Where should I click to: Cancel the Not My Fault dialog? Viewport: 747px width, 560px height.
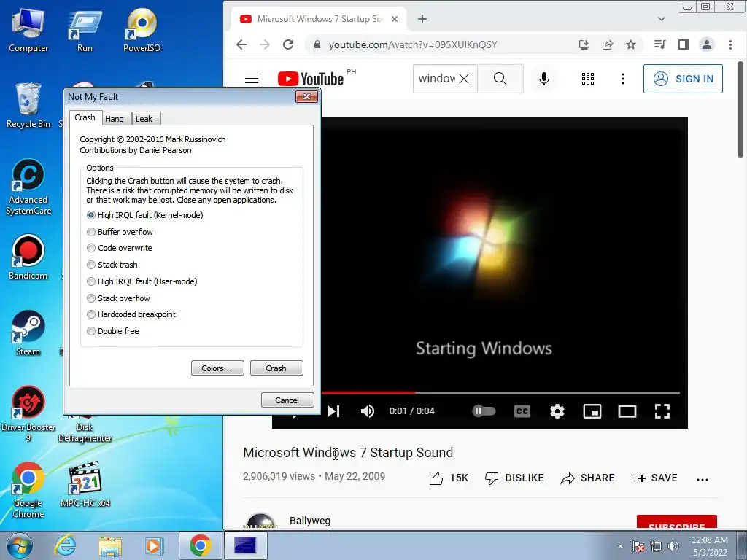[x=287, y=400]
